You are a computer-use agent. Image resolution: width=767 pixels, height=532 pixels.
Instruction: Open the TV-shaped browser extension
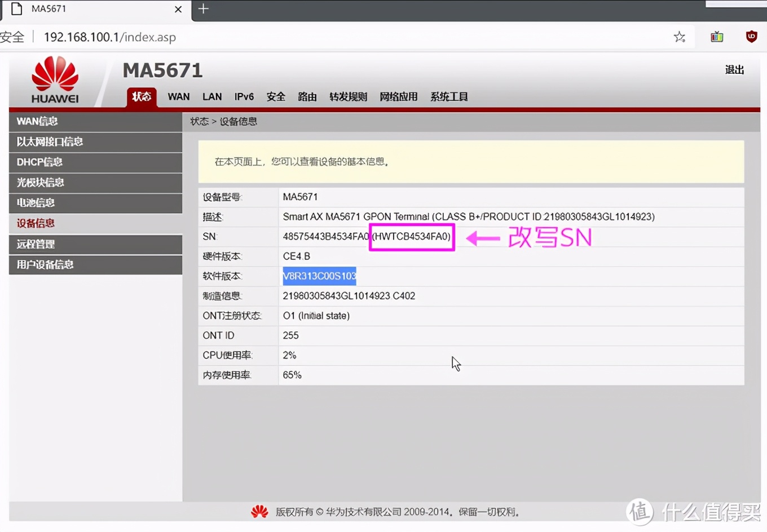pos(717,37)
